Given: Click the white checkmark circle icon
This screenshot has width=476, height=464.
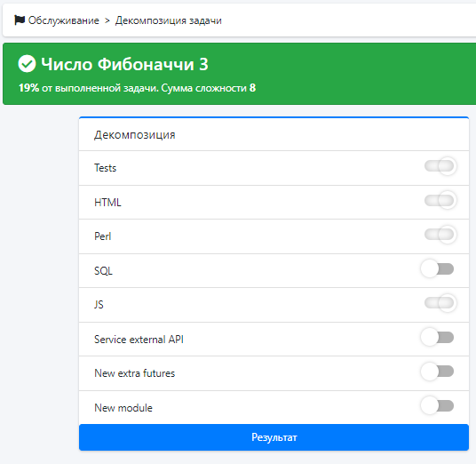Looking at the screenshot, I should (27, 64).
